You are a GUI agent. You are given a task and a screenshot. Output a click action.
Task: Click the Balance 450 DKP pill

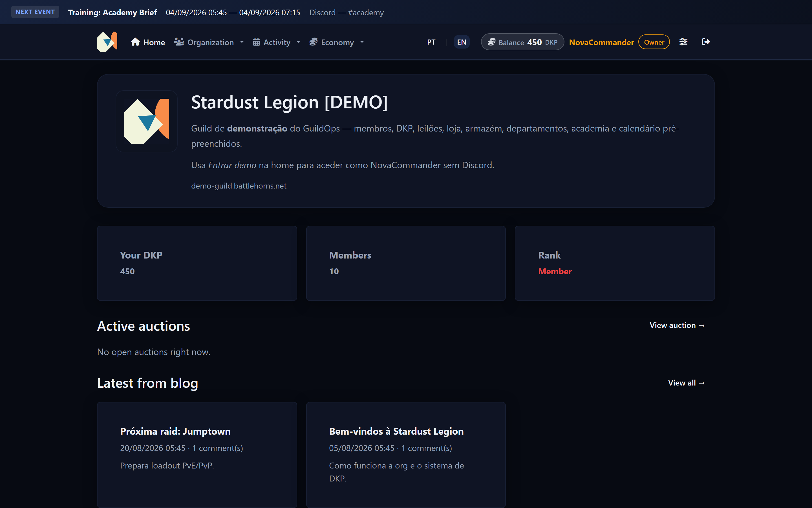pos(522,42)
